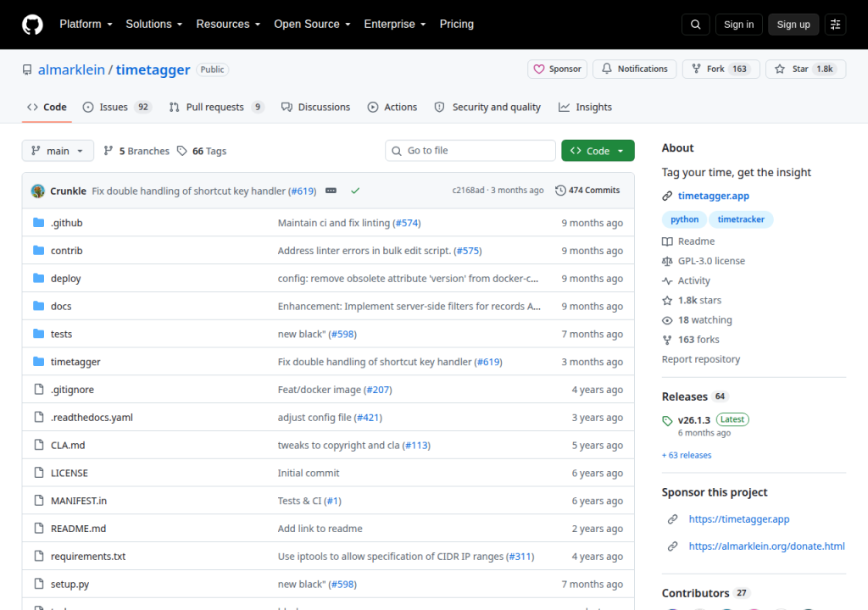868x610 pixels.
Task: Expand the Resources menu
Action: [228, 25]
